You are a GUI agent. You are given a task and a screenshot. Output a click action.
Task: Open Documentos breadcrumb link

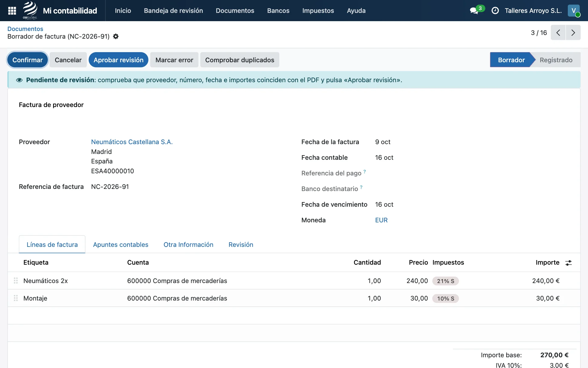coord(25,29)
